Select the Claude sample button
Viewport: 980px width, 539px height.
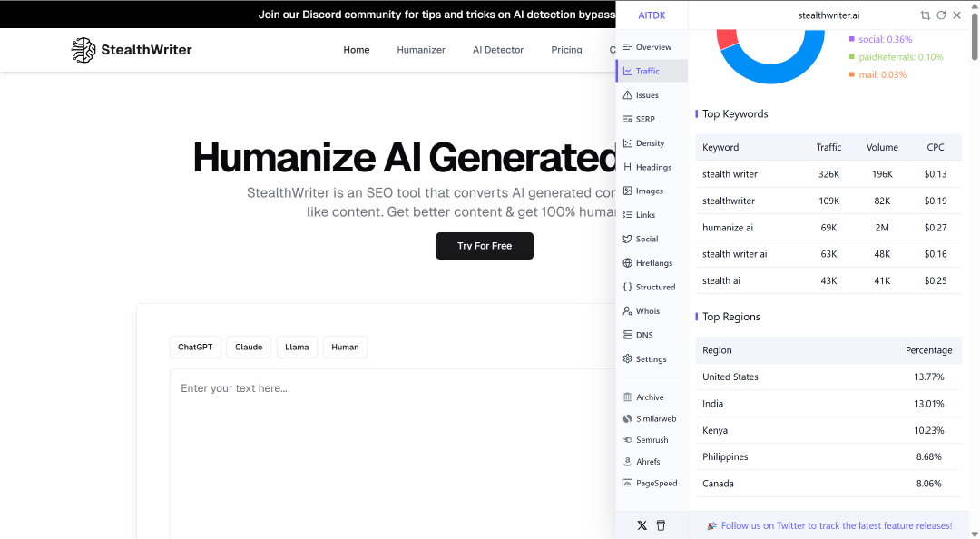point(248,347)
